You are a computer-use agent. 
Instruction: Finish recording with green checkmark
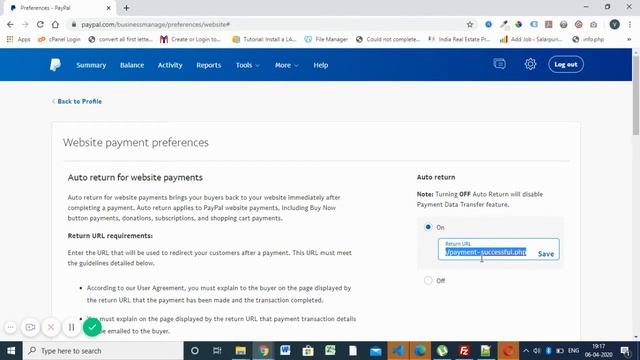(92, 327)
